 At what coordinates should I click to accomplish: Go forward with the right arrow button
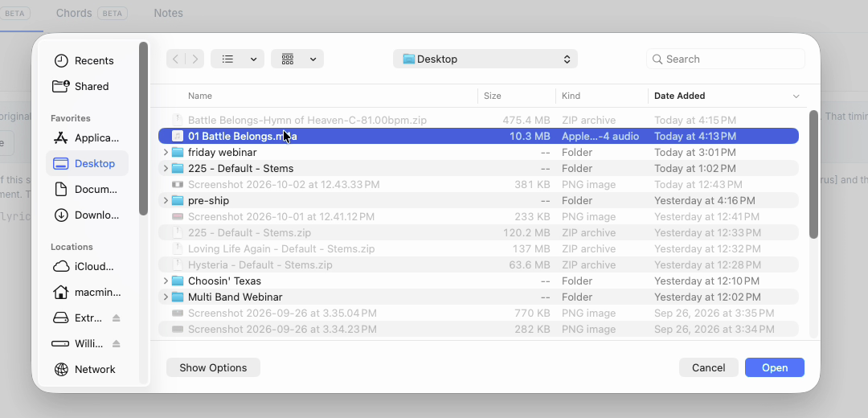[194, 59]
